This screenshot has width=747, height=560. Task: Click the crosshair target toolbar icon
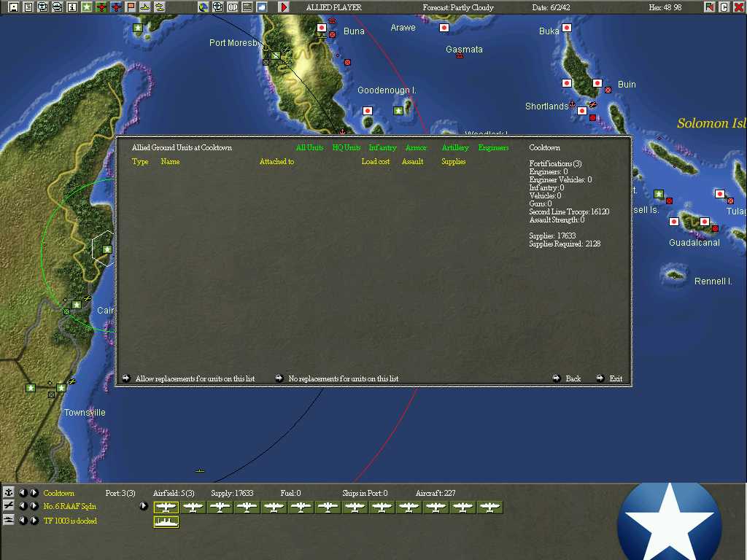pyautogui.click(x=217, y=7)
